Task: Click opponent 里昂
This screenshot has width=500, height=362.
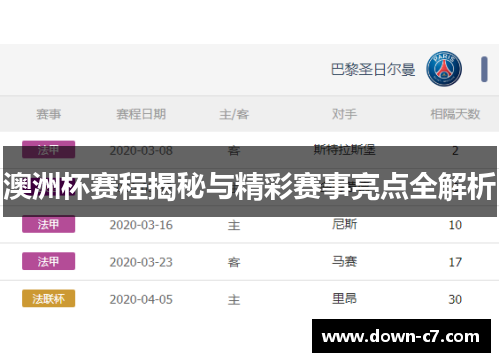Action: click(344, 298)
